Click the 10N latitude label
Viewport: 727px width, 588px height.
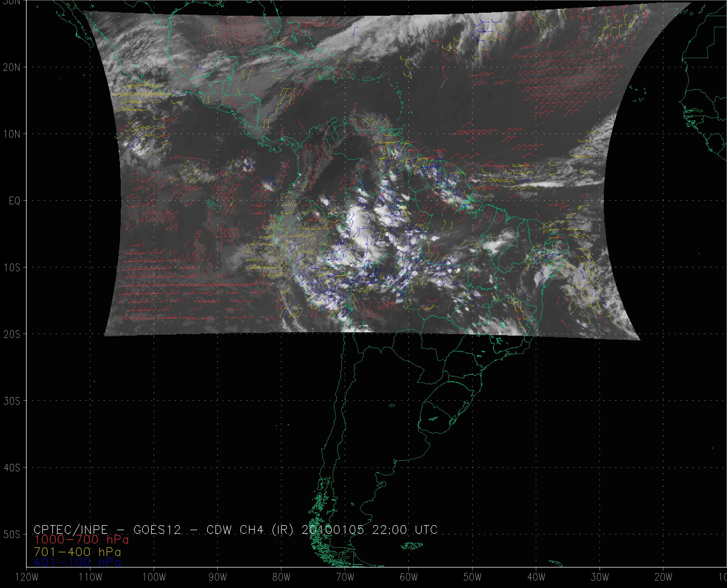(12, 134)
